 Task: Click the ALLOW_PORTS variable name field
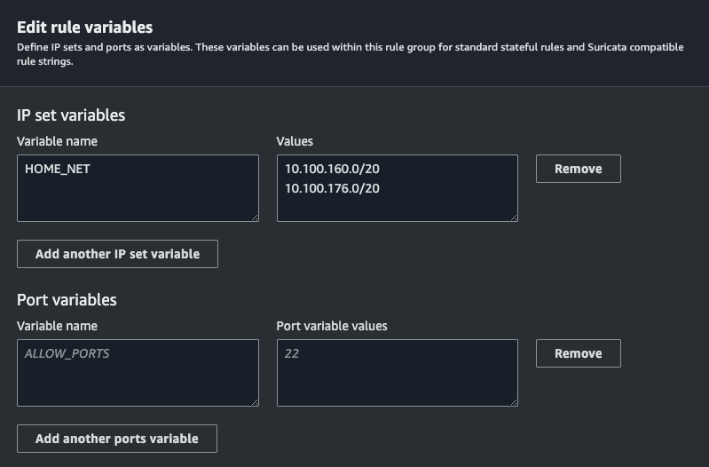(138, 373)
